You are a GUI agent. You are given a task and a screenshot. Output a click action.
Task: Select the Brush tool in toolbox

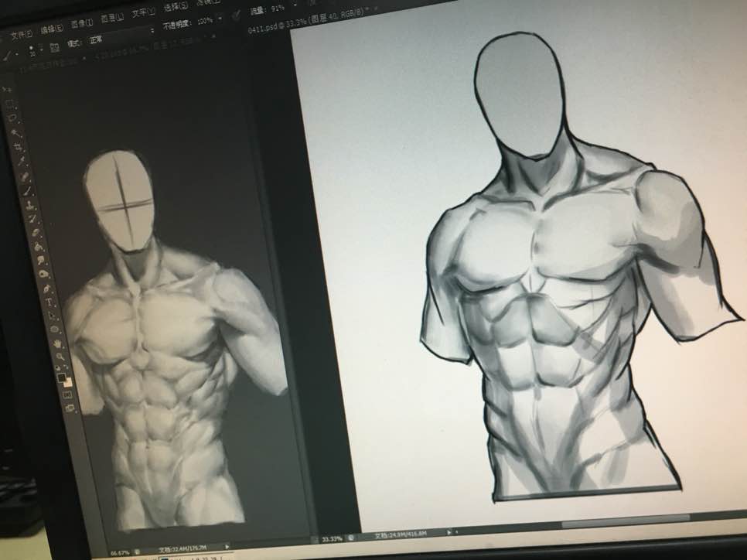pos(27,191)
